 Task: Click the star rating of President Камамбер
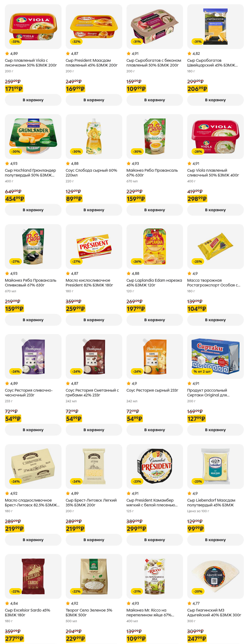(133, 493)
